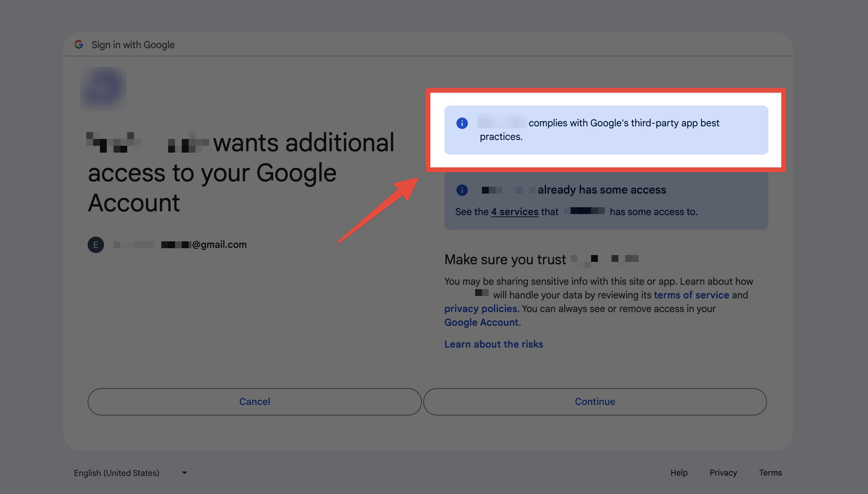
Task: Open the Privacy footer link
Action: [723, 473]
